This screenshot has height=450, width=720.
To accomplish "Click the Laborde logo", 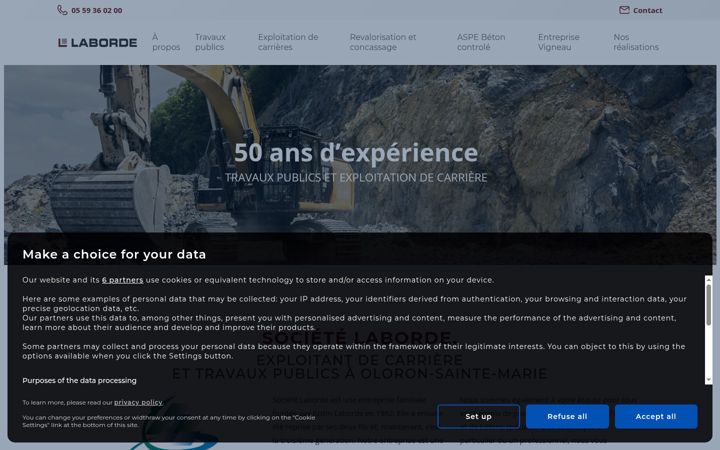I will (97, 43).
